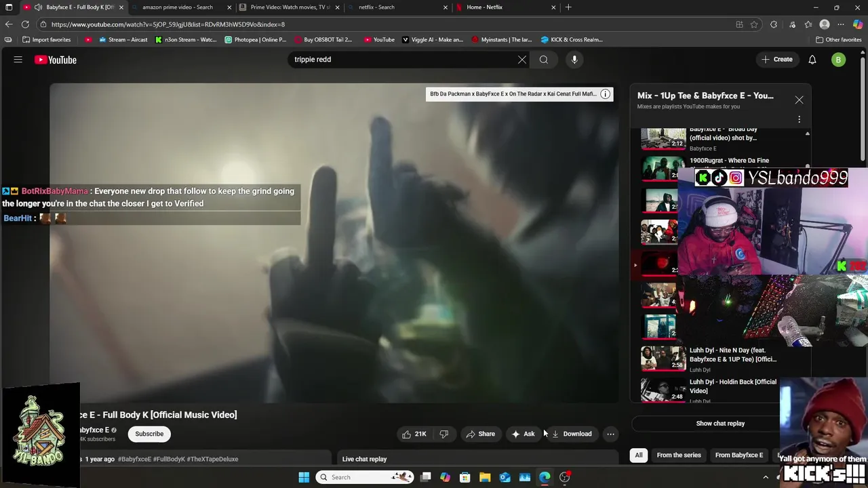Open the YouTube bookmark in favorites bar
The width and height of the screenshot is (868, 488).
pos(379,40)
